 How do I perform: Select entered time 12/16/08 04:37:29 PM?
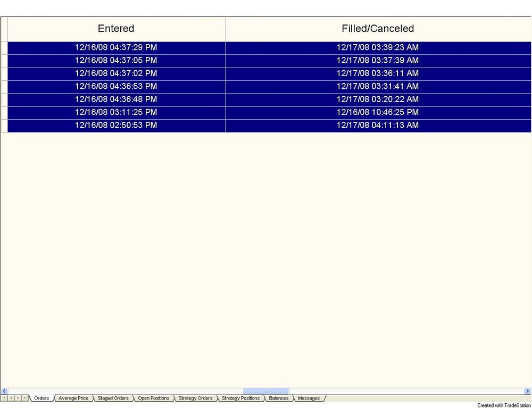(116, 47)
